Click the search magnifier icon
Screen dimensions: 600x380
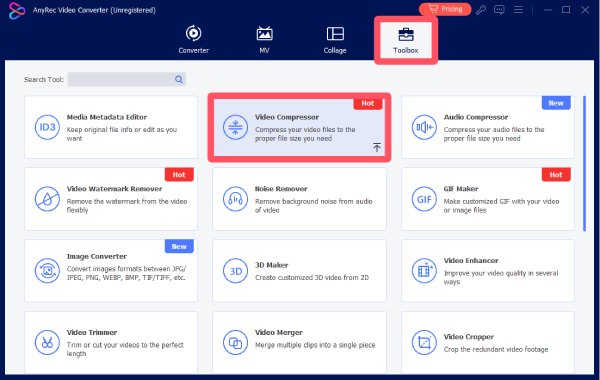(x=179, y=79)
